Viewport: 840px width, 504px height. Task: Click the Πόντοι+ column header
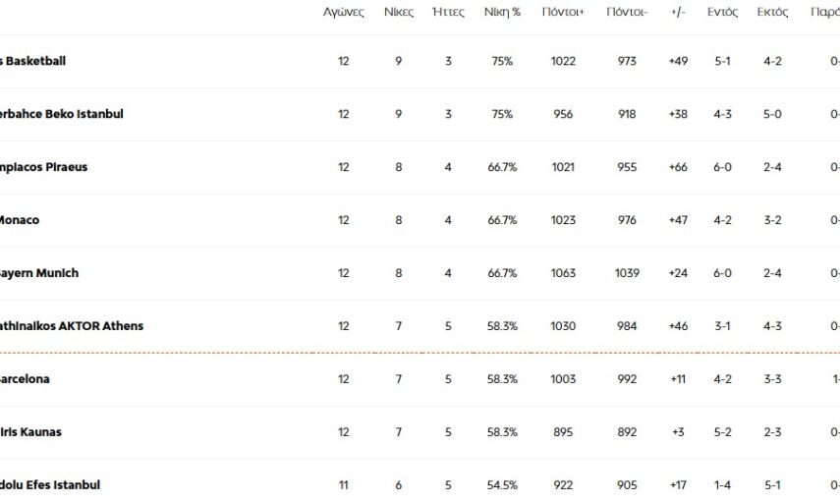pos(563,13)
